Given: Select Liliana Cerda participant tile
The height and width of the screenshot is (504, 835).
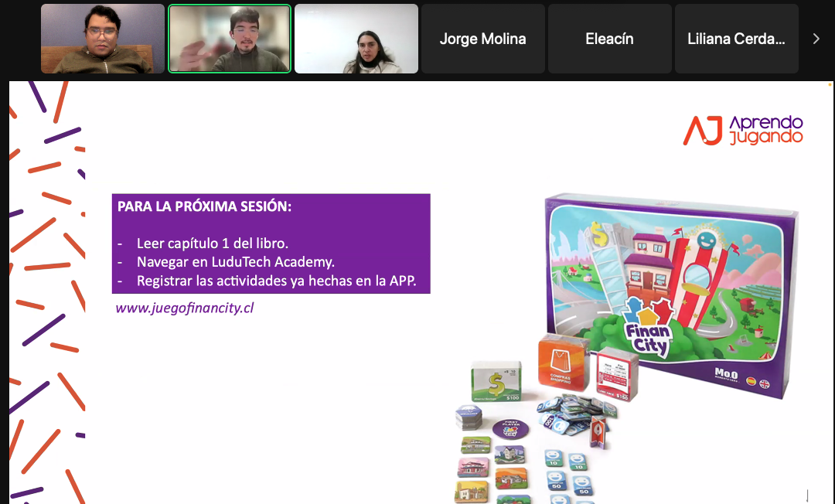Looking at the screenshot, I should click(x=737, y=39).
